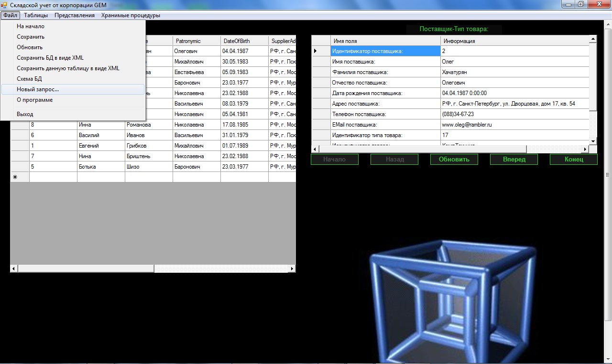Choose 'Сохранить БД в виде XML'
The image size is (612, 364).
coord(50,58)
